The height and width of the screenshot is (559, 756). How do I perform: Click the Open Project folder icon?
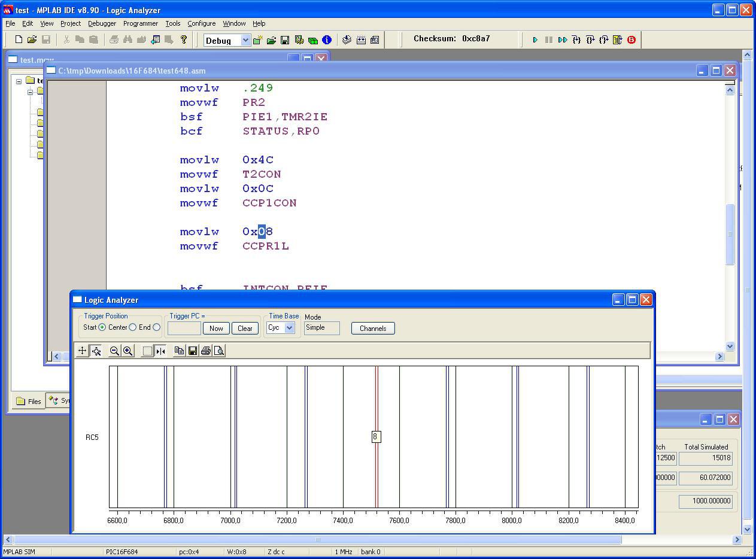[x=271, y=40]
